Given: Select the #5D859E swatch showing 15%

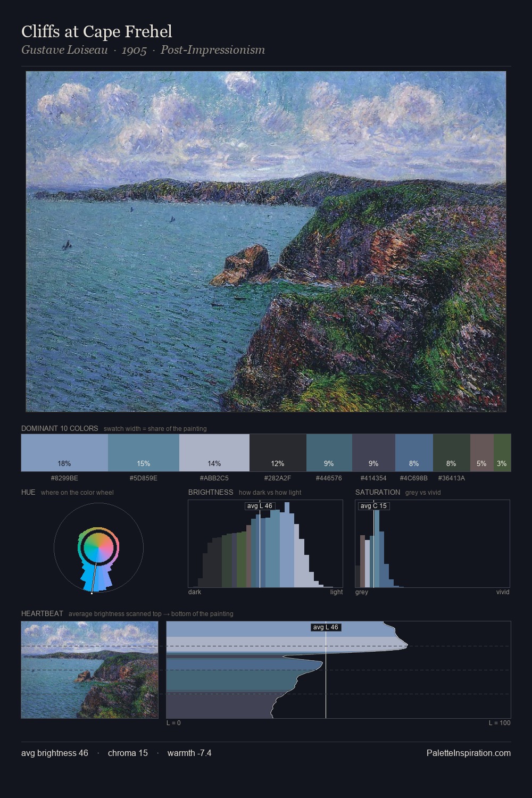Looking at the screenshot, I should pos(144,453).
